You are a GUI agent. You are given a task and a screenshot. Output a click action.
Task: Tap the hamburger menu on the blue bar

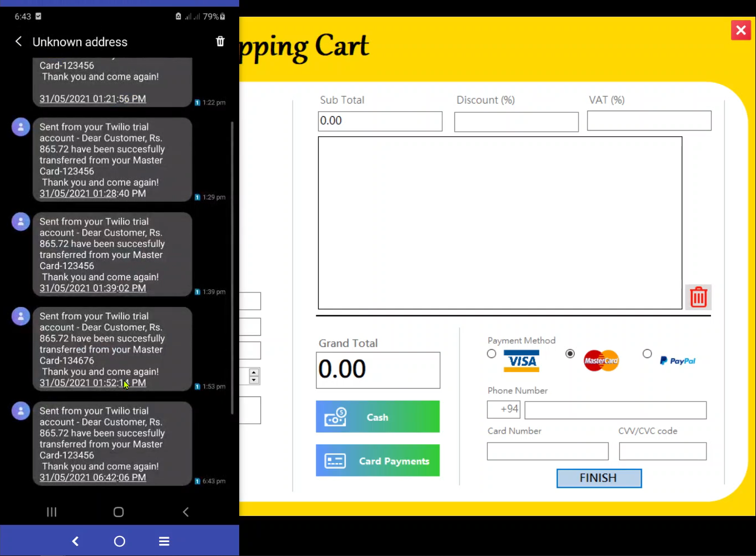tap(164, 540)
